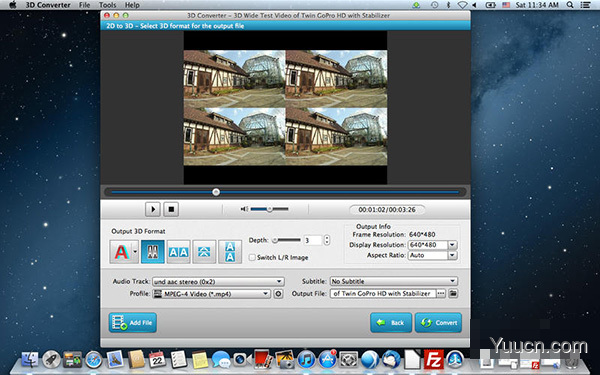This screenshot has height=375, width=600.
Task: Click the Output File name field
Action: pos(383,293)
